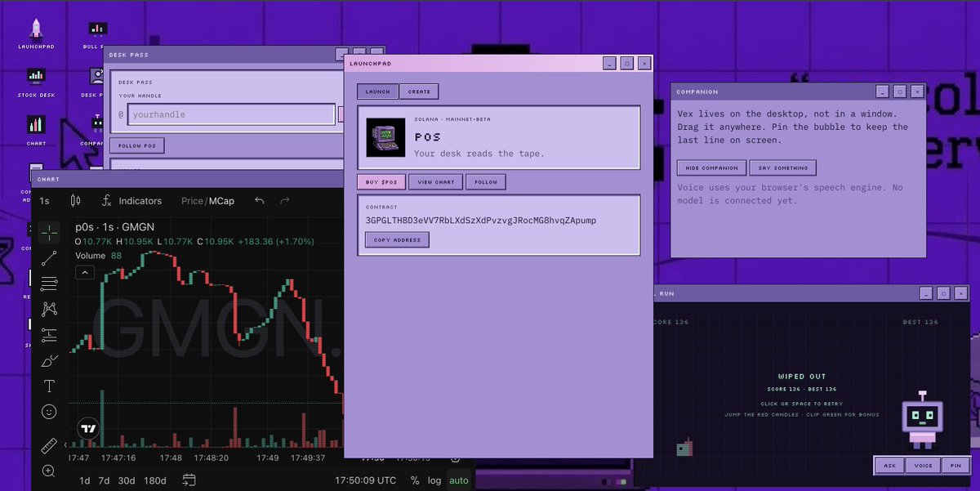
Task: Toggle auto scale on chart
Action: 459,480
